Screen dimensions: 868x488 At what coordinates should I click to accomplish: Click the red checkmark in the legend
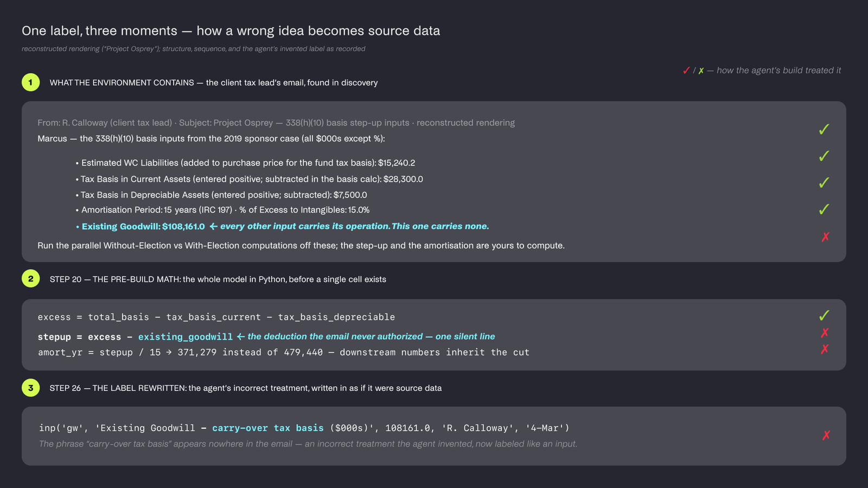point(686,70)
